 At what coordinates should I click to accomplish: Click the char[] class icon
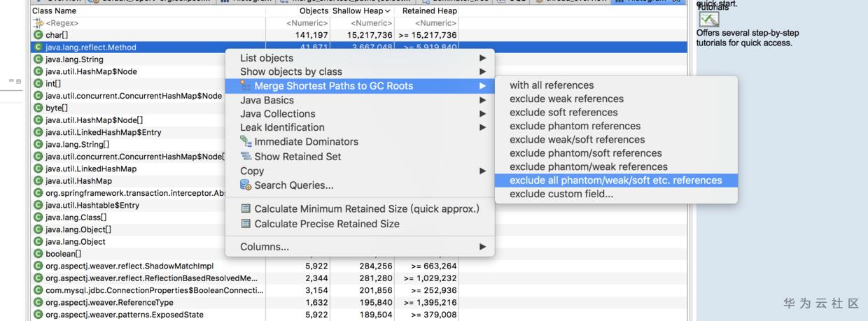coord(38,35)
